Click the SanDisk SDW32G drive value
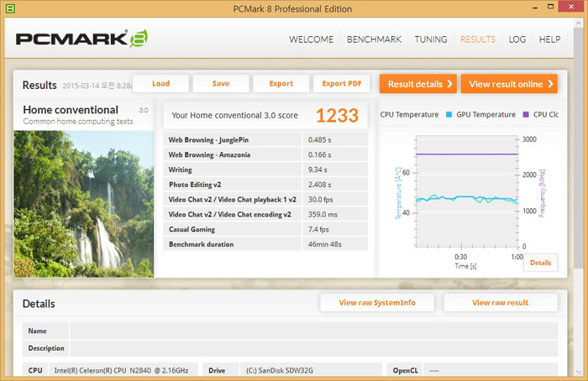Viewport: 588px width, 381px height. click(280, 371)
